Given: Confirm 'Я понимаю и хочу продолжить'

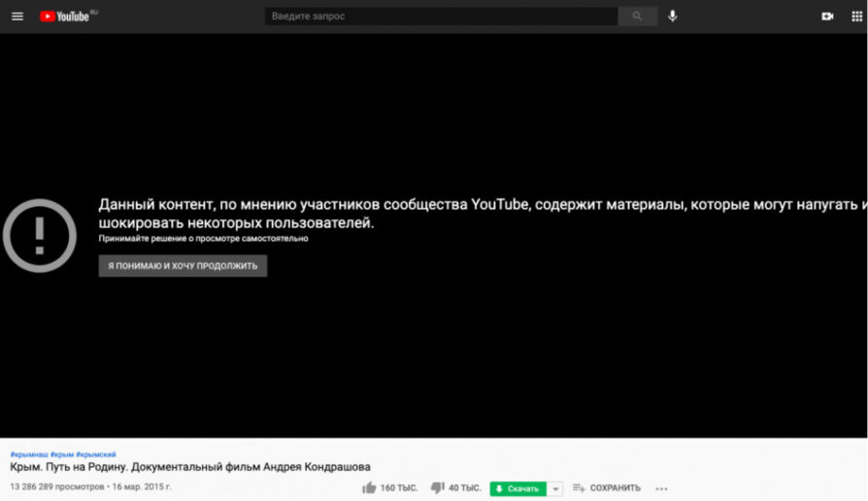Looking at the screenshot, I should click(183, 266).
